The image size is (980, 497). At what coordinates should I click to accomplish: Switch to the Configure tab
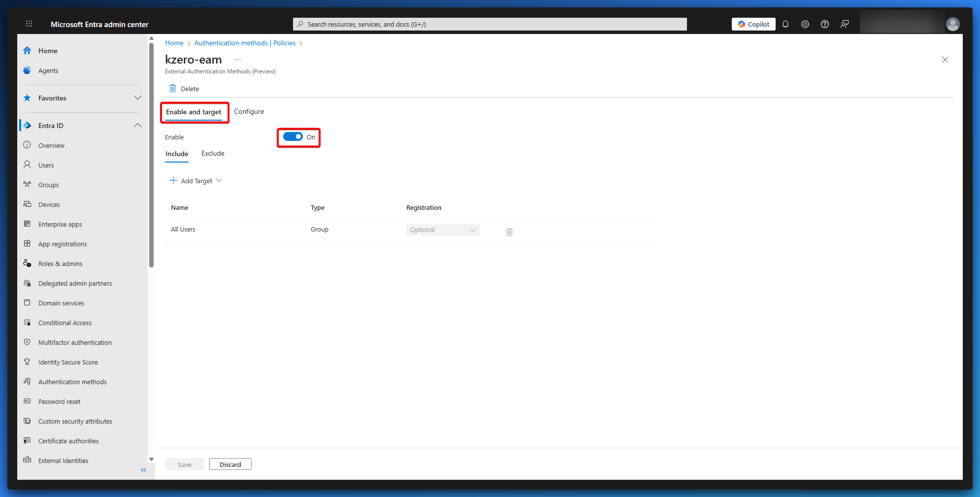pos(249,112)
